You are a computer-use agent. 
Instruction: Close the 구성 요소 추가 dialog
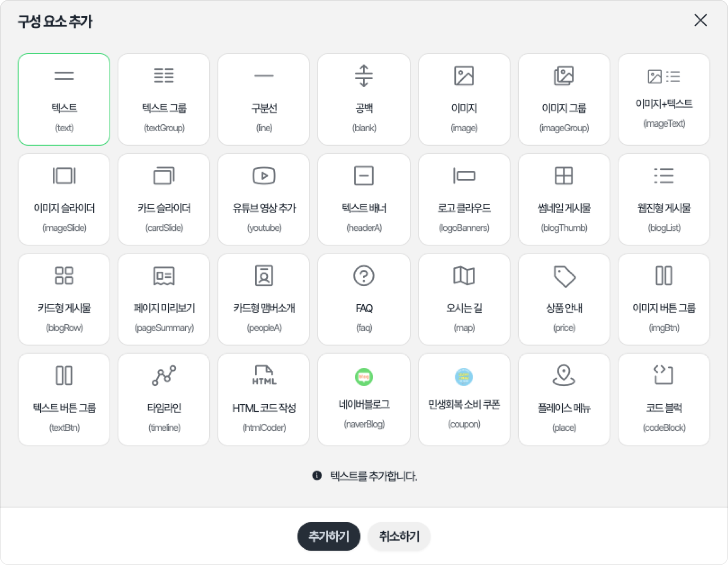pos(700,20)
